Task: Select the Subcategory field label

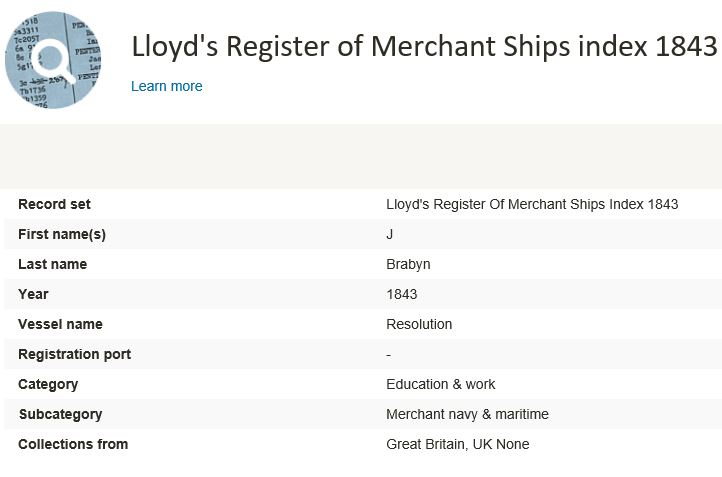Action: 60,414
